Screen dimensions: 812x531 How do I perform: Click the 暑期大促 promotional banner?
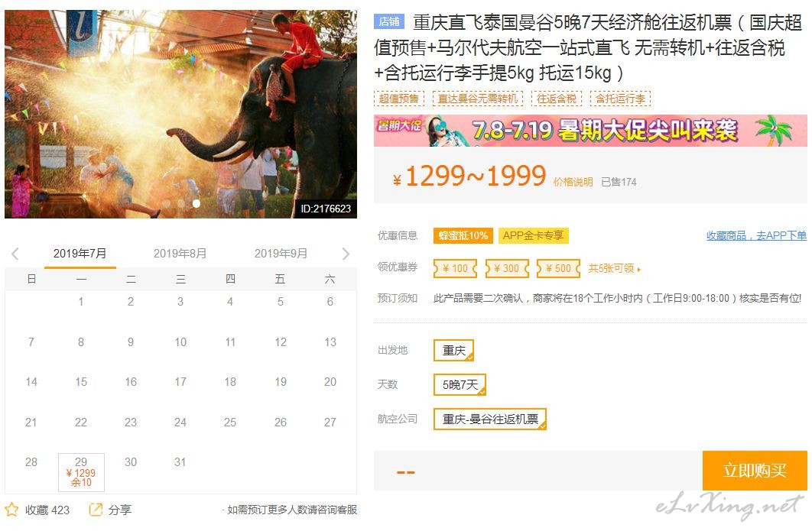pos(590,131)
